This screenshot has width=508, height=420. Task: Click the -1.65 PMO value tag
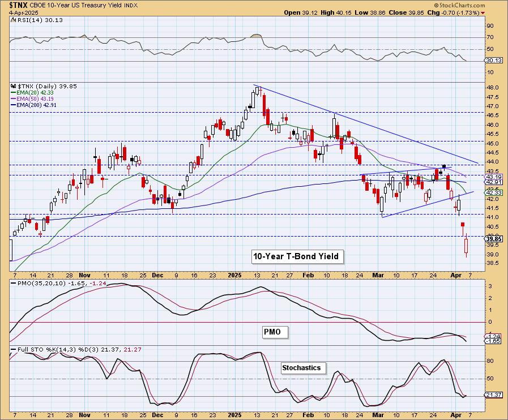[494, 341]
